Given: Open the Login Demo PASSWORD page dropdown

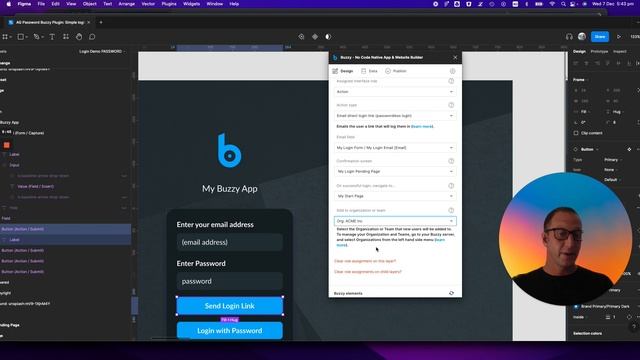Looking at the screenshot, I should coord(102,51).
